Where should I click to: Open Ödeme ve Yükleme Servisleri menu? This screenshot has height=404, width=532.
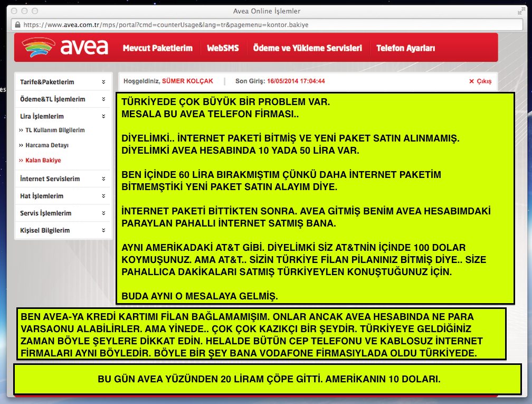(x=307, y=48)
